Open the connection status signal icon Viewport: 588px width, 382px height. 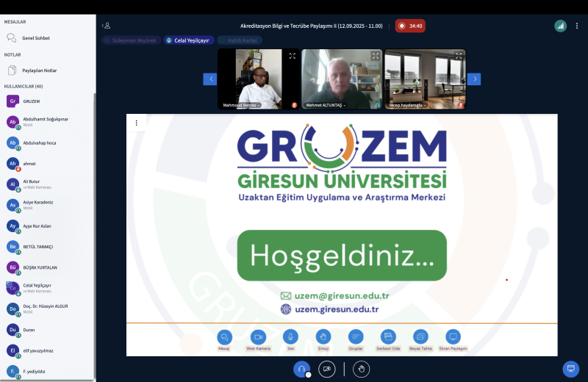(x=560, y=26)
